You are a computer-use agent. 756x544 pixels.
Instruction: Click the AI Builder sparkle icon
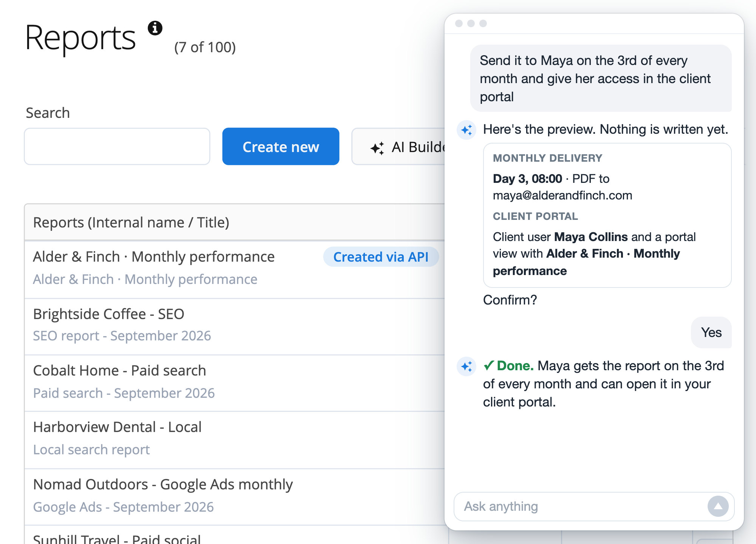pos(377,148)
